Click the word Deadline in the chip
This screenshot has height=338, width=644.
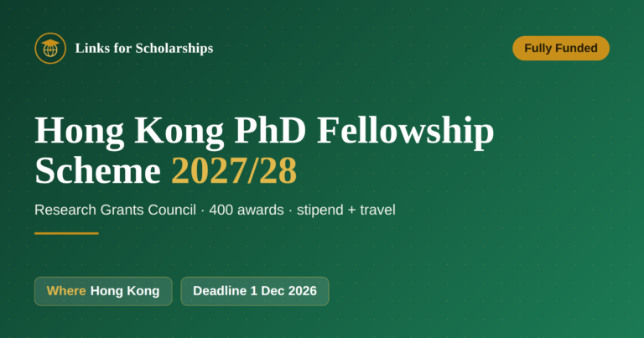(x=220, y=291)
